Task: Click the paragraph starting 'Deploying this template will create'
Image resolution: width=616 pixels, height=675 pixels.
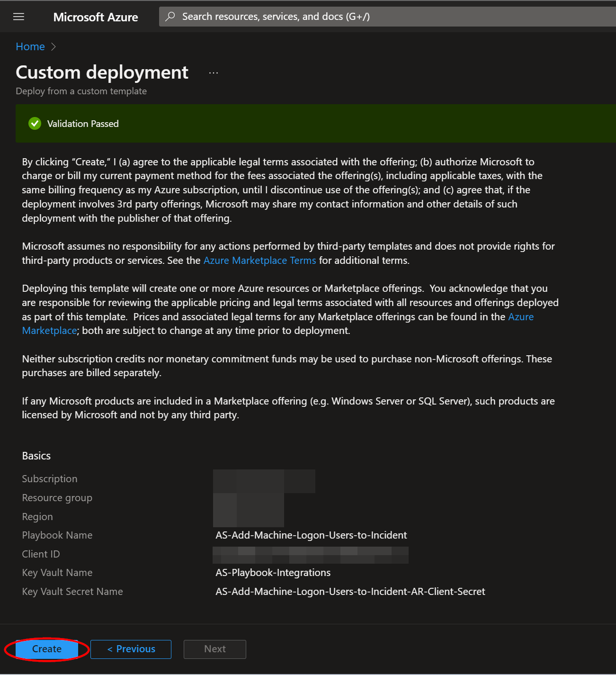Action: click(290, 309)
